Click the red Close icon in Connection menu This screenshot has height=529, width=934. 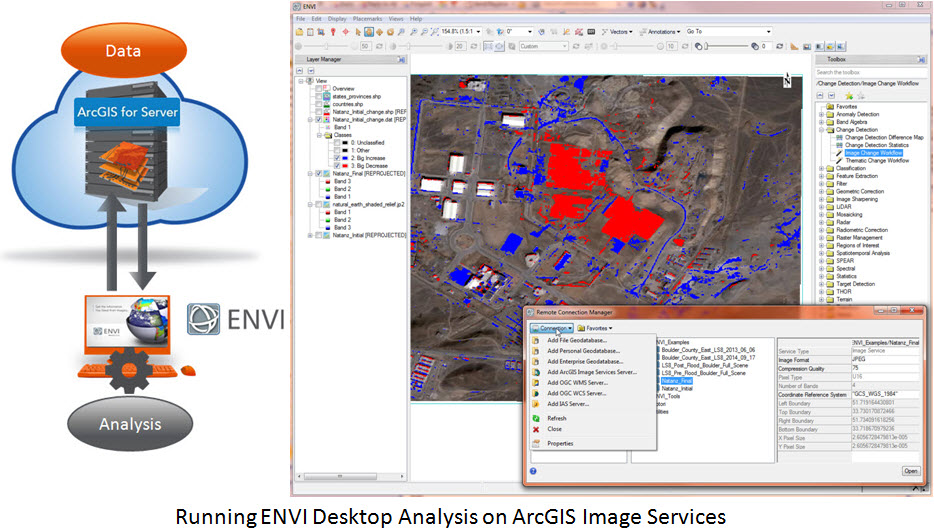[x=537, y=429]
